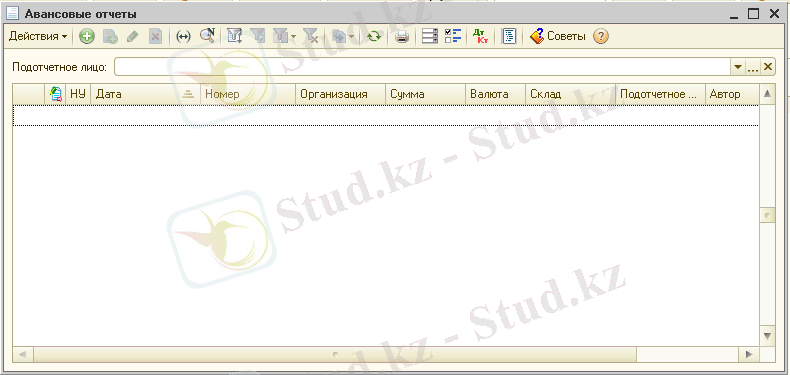Open search by number icon

click(207, 37)
